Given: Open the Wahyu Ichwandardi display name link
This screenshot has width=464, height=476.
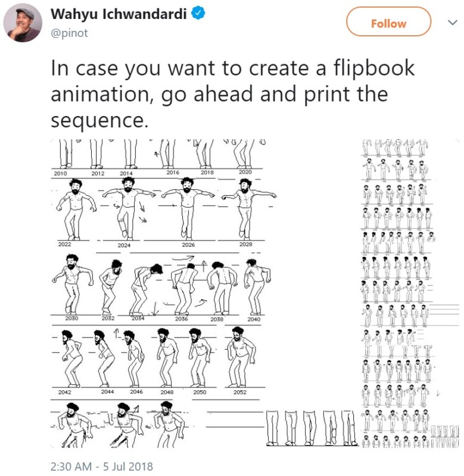Looking at the screenshot, I should click(x=119, y=14).
